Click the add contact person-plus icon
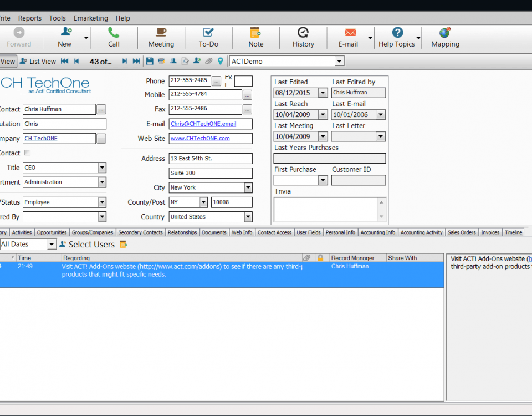Screen dimensions: 532x416 coord(197,61)
